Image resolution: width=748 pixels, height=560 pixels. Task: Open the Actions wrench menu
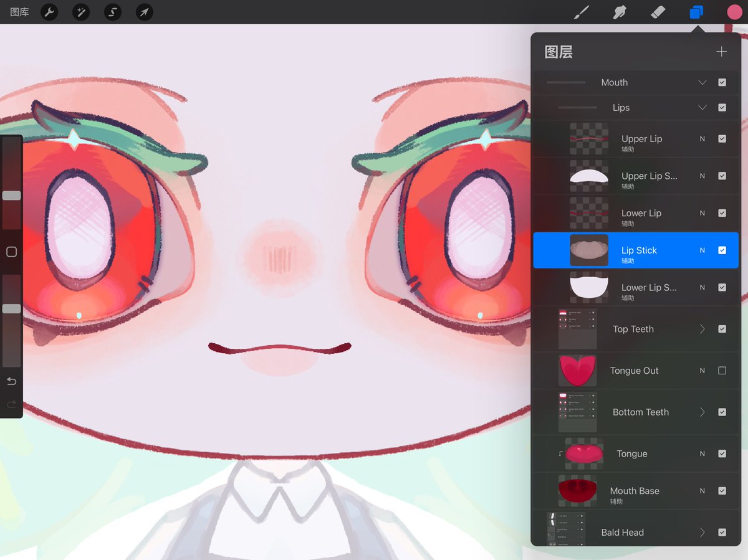click(x=49, y=12)
